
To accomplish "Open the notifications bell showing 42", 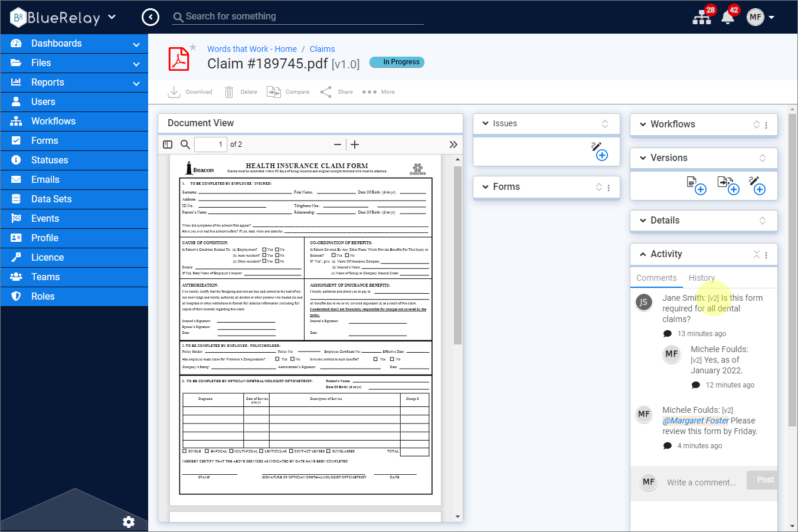I will (x=728, y=17).
